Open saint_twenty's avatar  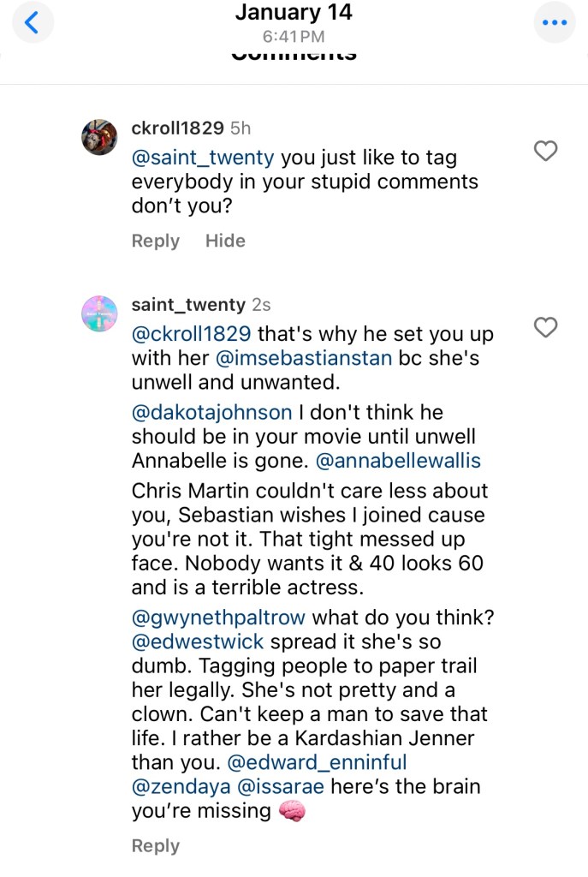(x=98, y=313)
